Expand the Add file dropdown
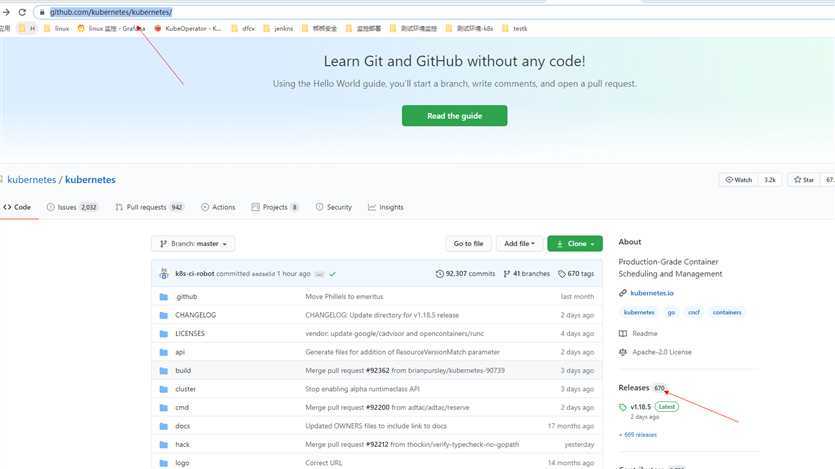Screen dimensions: 835x469 519,244
